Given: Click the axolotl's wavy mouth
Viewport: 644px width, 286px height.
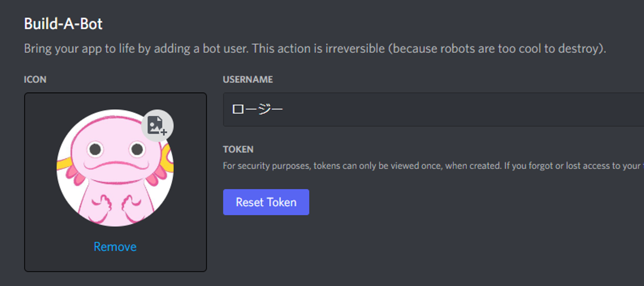Looking at the screenshot, I should tap(115, 166).
